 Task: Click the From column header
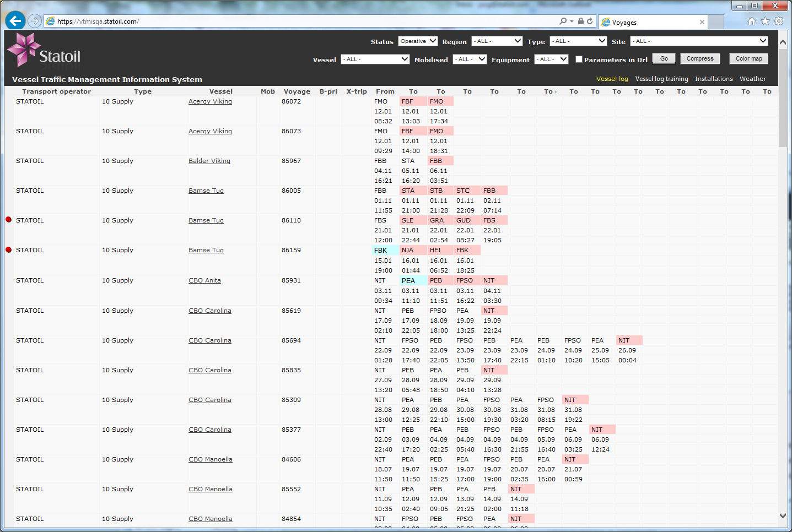385,91
